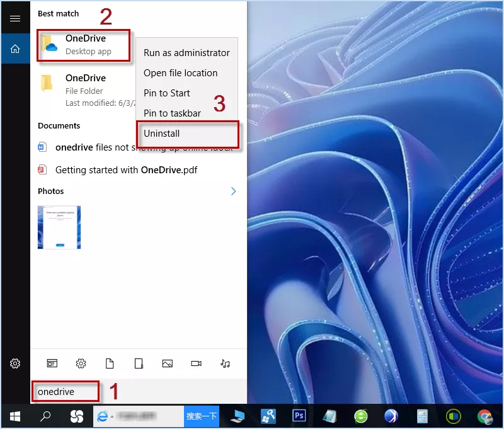Click the Best match heading

click(x=58, y=13)
